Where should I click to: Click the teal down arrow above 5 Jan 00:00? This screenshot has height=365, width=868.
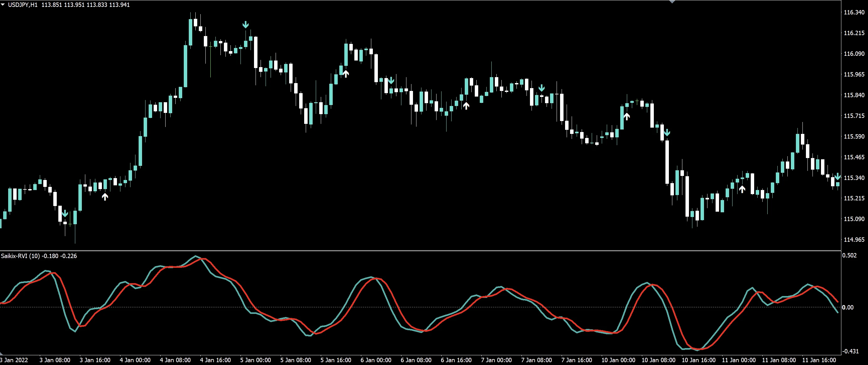246,24
